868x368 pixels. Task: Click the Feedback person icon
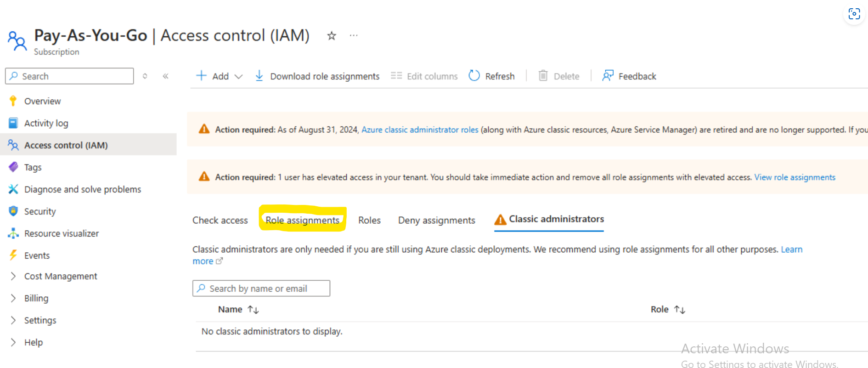608,75
